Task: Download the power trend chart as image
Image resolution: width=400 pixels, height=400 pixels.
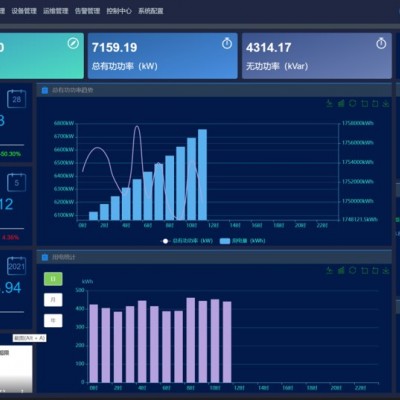Action: [386, 103]
